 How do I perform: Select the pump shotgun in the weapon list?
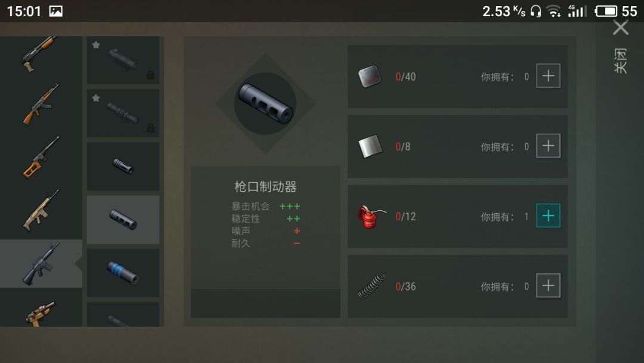39,54
